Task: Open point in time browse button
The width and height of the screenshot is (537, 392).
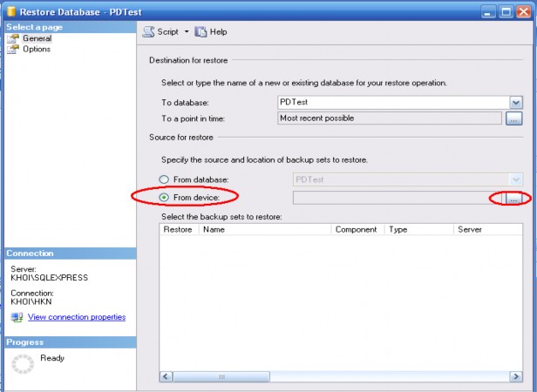Action: click(x=513, y=118)
